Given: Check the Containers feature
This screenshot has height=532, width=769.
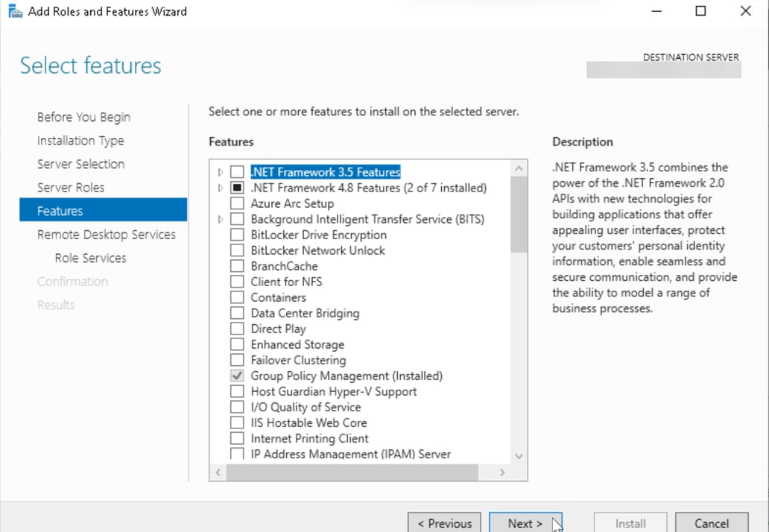Looking at the screenshot, I should [236, 297].
